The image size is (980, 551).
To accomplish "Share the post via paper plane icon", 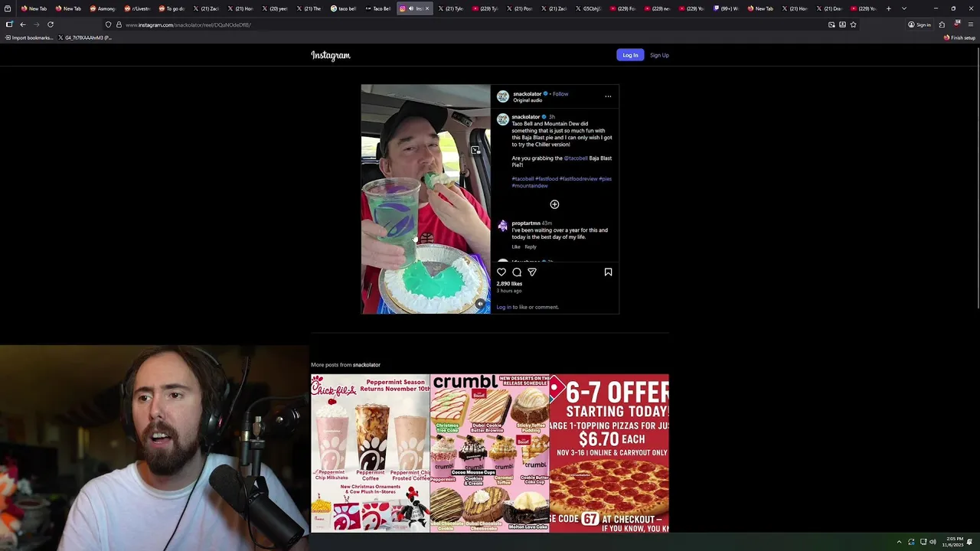I will 532,272.
